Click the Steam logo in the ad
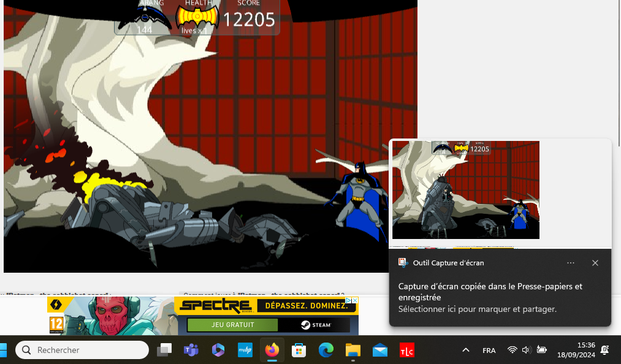621x364 pixels. [x=316, y=325]
